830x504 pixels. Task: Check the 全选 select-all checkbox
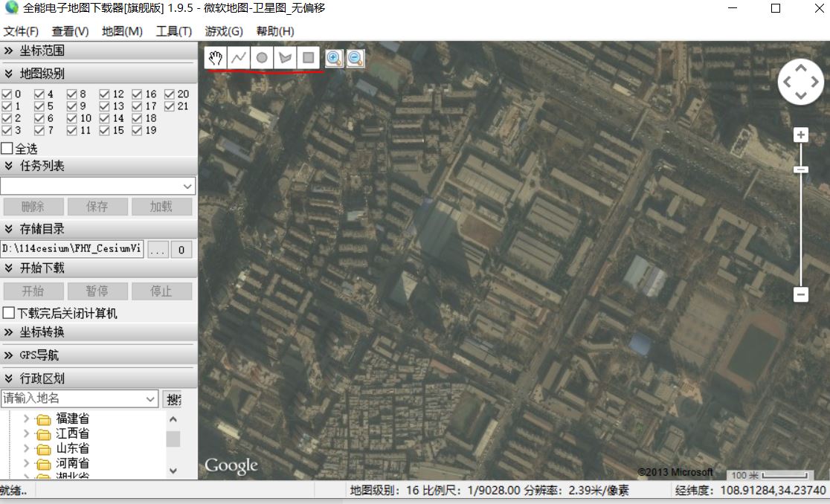[x=7, y=148]
